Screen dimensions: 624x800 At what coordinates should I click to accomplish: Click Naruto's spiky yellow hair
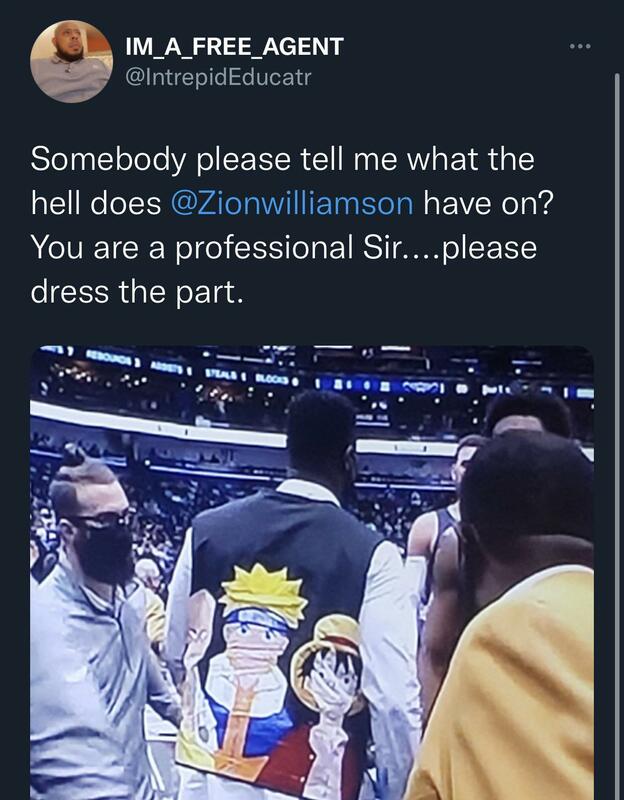(260, 588)
